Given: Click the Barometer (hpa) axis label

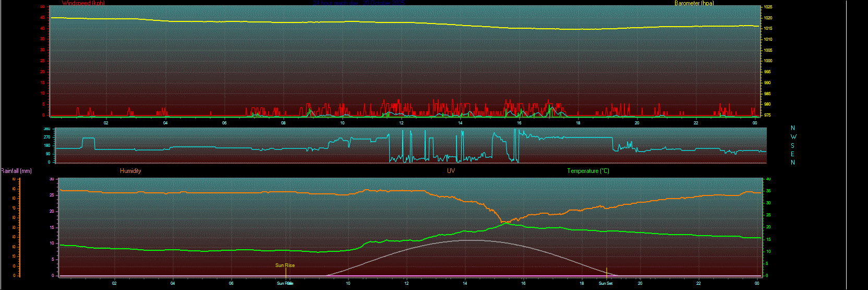Looking at the screenshot, I should (694, 3).
